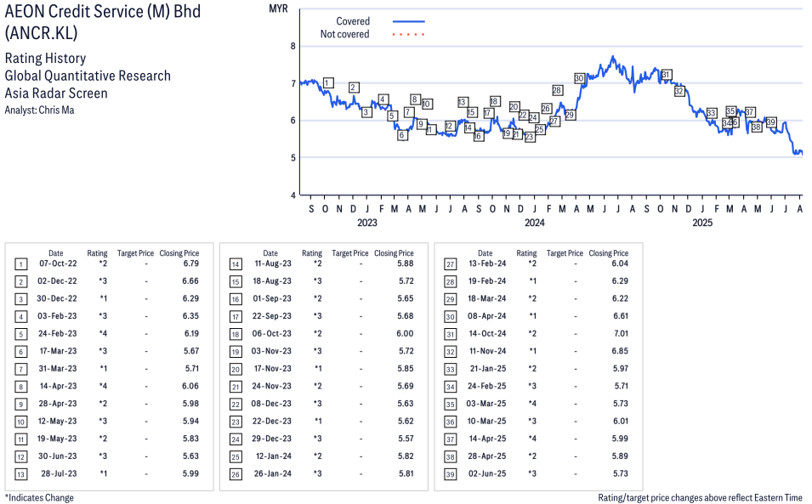Select the AEON Credit Service (M) Bhd title
812x504 pixels.
pyautogui.click(x=103, y=11)
